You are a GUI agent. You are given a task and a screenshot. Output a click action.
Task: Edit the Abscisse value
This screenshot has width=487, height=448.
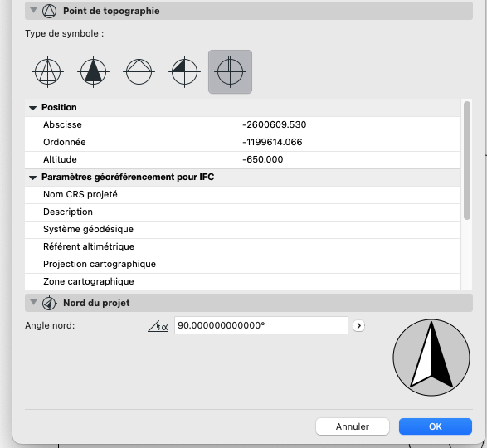click(275, 124)
